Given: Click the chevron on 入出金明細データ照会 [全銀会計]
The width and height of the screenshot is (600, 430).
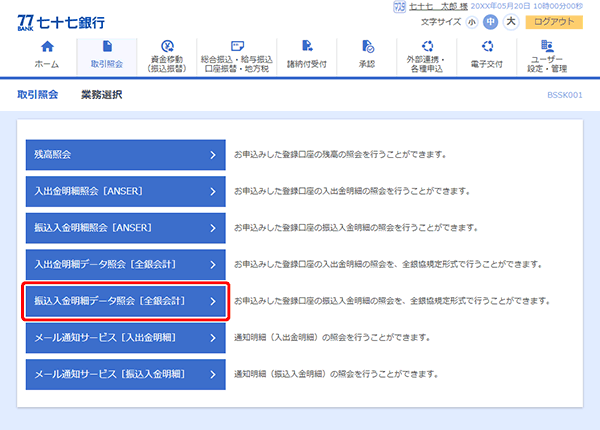Looking at the screenshot, I should coord(213,265).
